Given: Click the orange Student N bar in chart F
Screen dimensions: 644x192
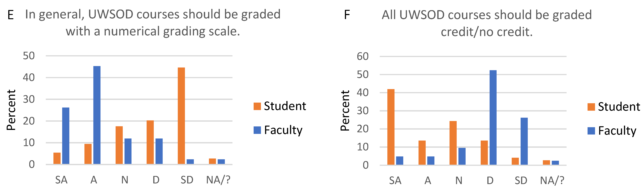Looking at the screenshot, I should 453,143.
